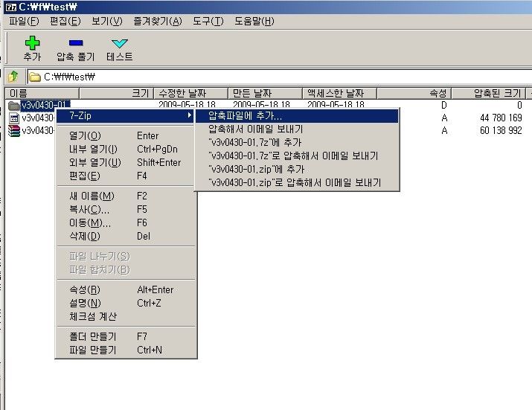The height and width of the screenshot is (410, 532).
Task: Expand the 7-Zip submenu entry
Action: (126, 116)
